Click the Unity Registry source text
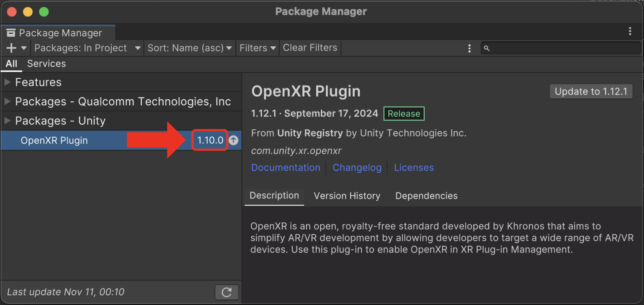 (x=310, y=133)
